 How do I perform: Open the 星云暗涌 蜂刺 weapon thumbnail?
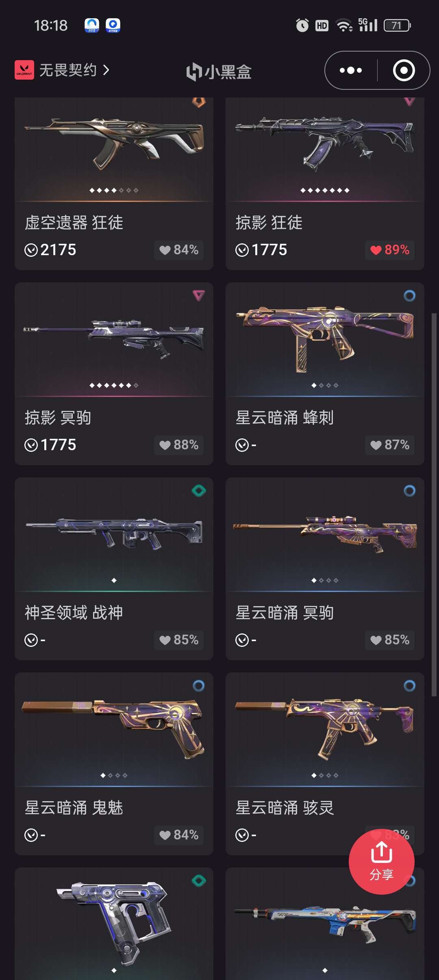pyautogui.click(x=325, y=339)
